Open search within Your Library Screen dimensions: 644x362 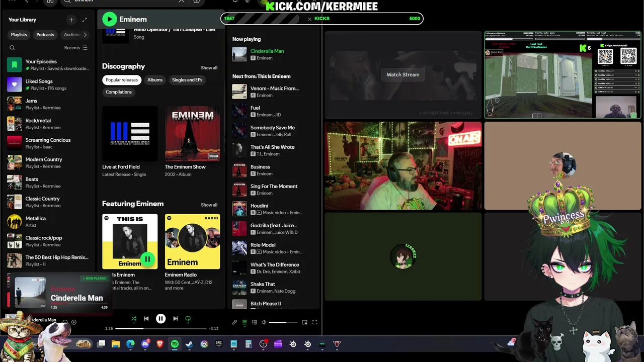point(12,48)
